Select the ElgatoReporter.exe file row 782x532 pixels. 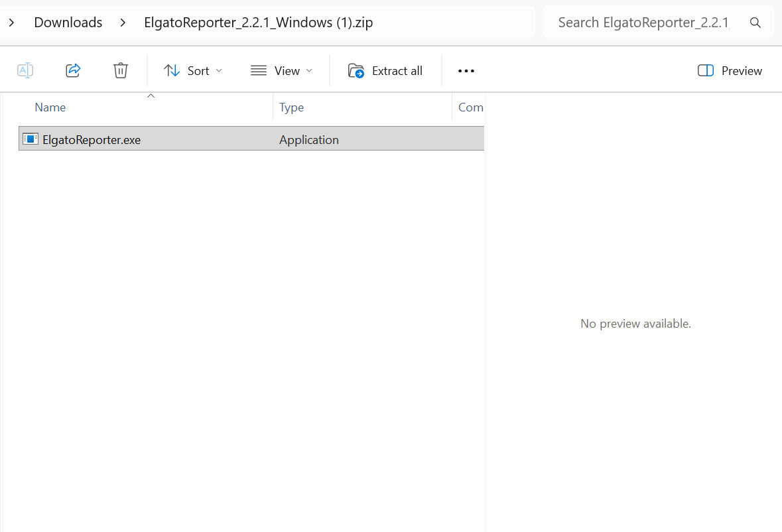91,139
